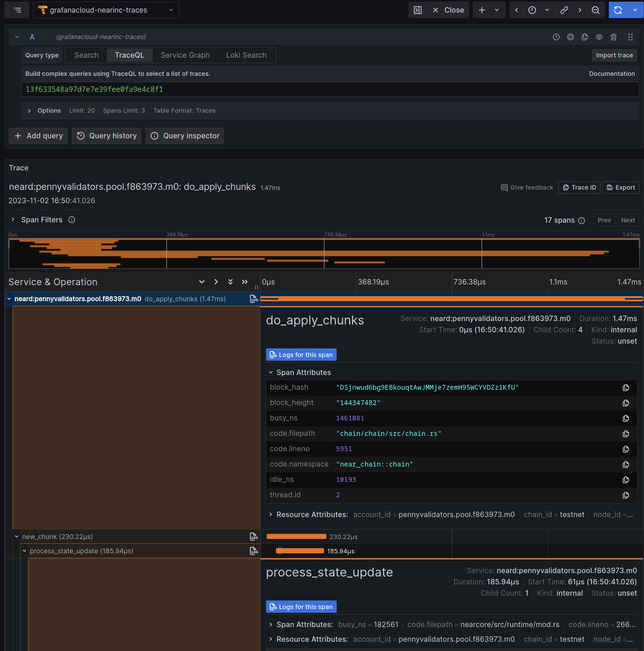Click the logs icon on the do_apply_chunks row

coord(254,299)
